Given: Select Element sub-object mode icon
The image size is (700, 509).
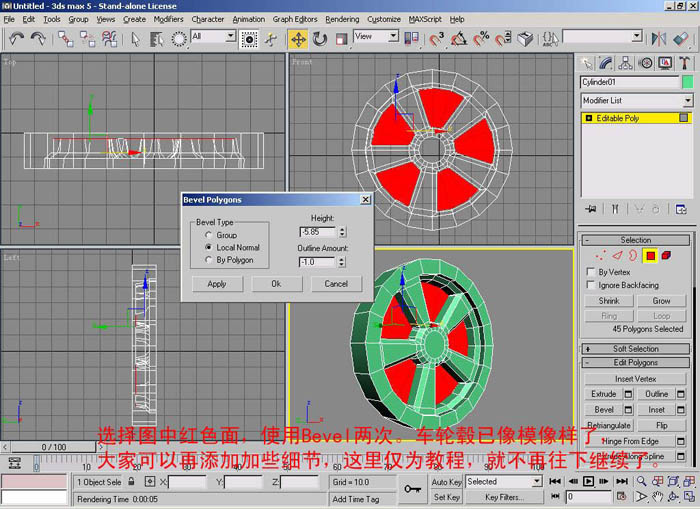Looking at the screenshot, I should coord(667,255).
